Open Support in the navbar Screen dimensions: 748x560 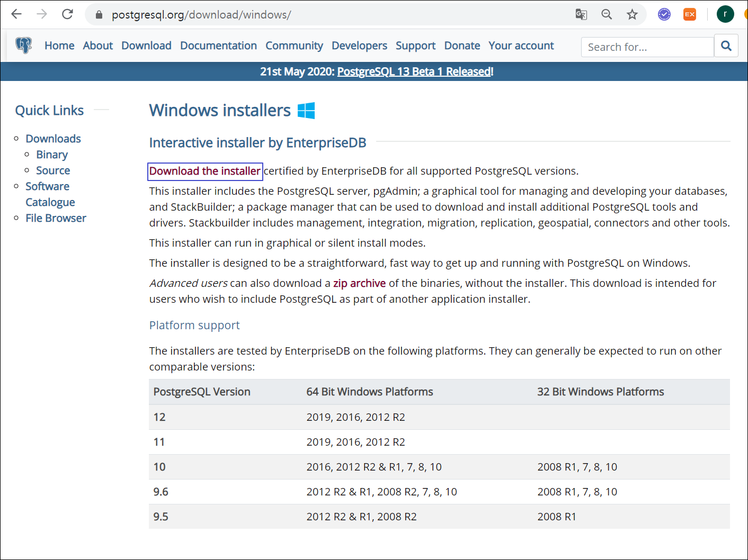point(415,46)
